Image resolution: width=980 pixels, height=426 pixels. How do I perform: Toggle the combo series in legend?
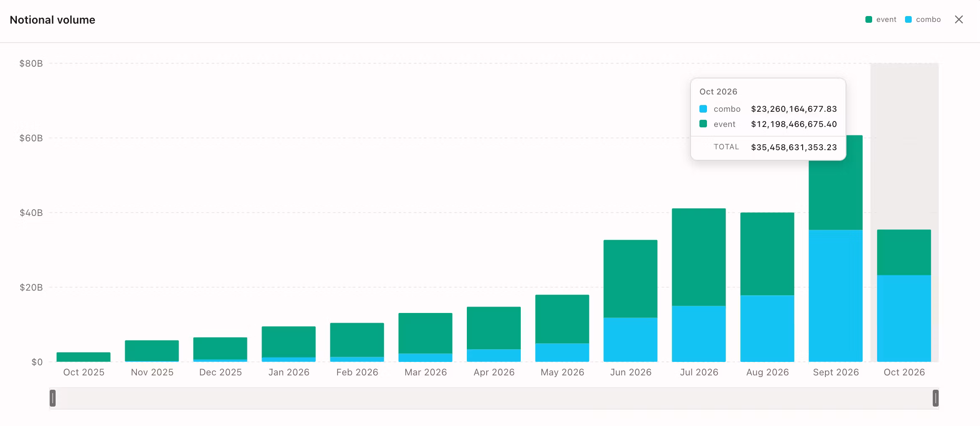[923, 19]
